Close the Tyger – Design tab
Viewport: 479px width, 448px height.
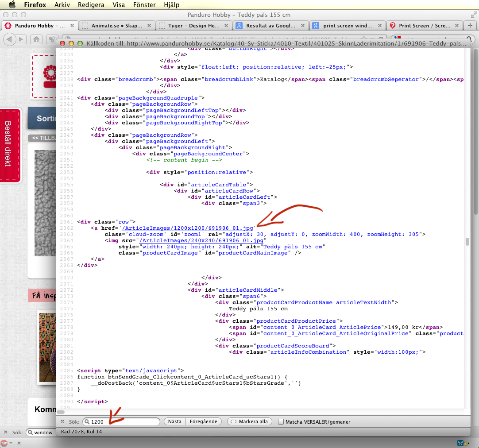(226, 26)
